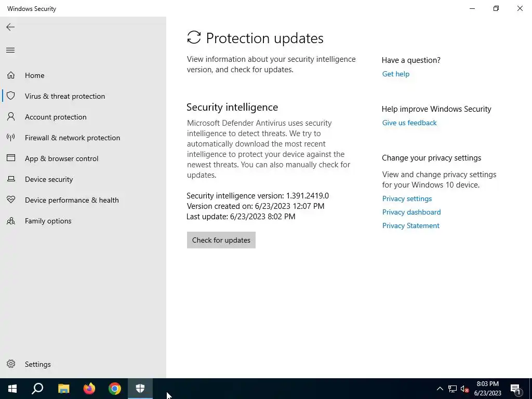Launch Firefox from the taskbar
The height and width of the screenshot is (399, 532).
[x=89, y=389]
